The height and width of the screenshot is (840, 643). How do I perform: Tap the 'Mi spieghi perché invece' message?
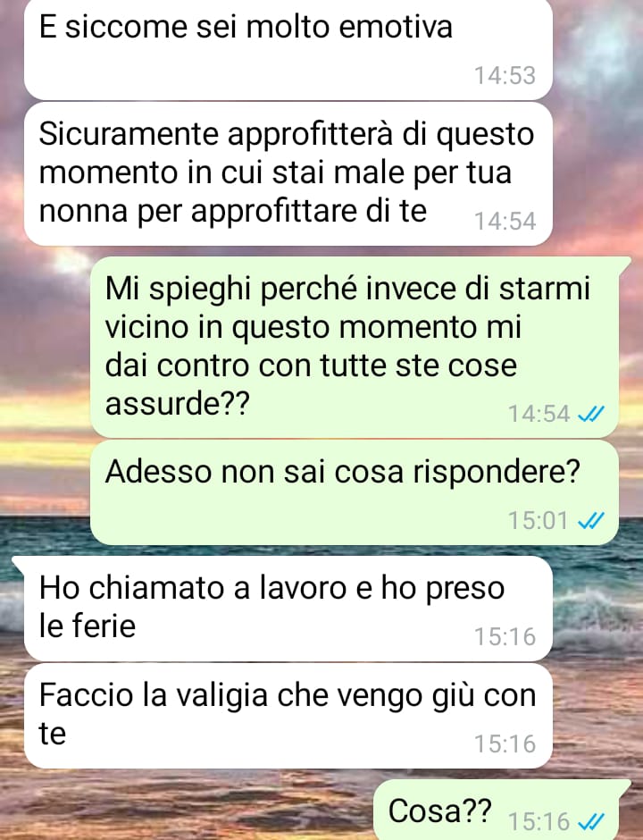(x=355, y=347)
